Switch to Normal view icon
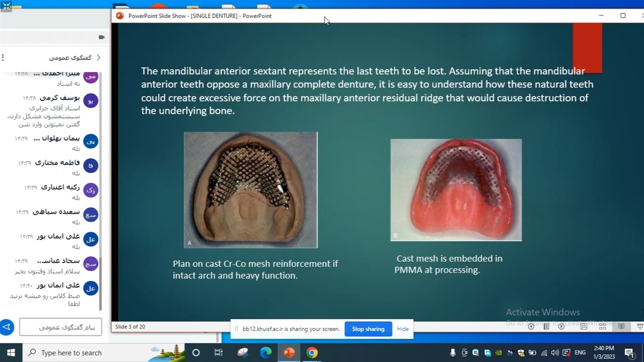644x362 pixels. (x=584, y=326)
